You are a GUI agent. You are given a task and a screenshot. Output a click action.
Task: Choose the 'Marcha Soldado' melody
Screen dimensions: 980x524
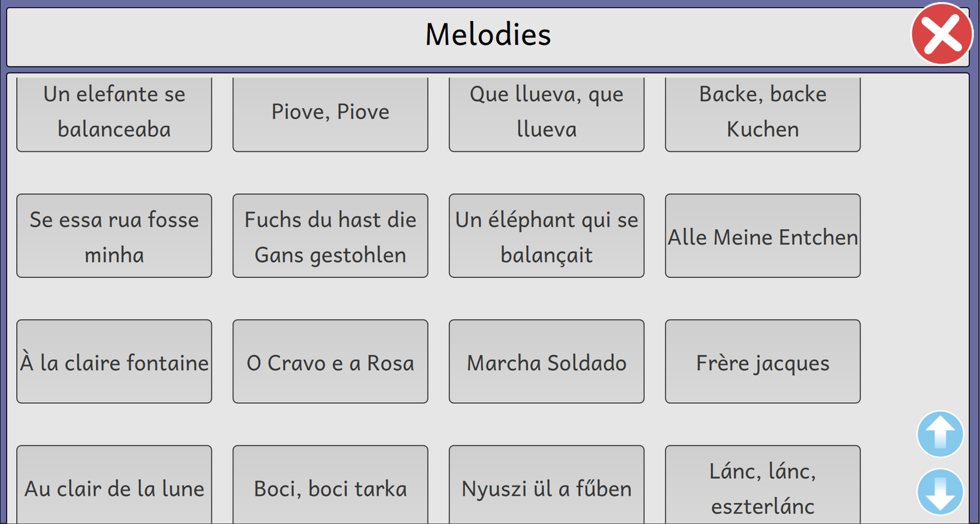pos(546,362)
